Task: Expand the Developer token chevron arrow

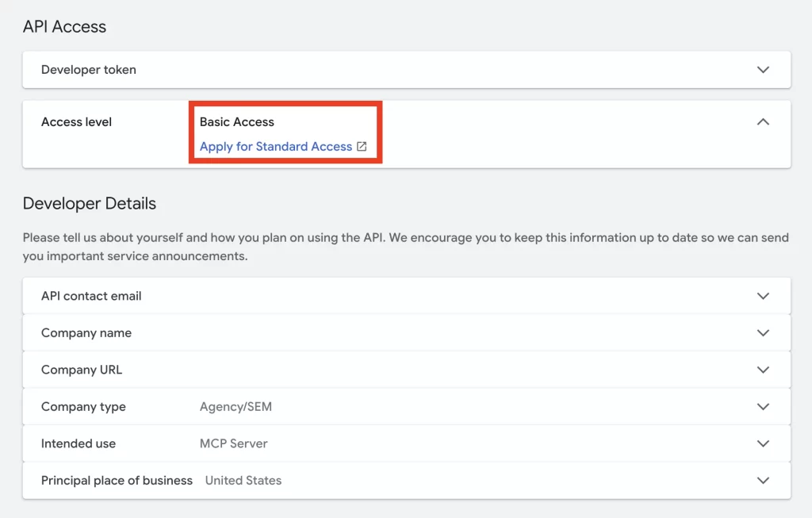Action: click(x=763, y=70)
